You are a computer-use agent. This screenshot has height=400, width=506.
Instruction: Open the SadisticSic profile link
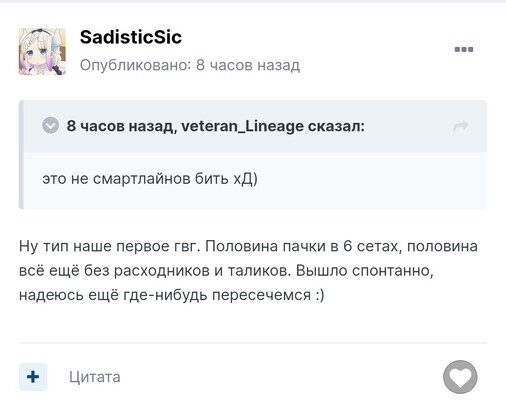(x=131, y=37)
